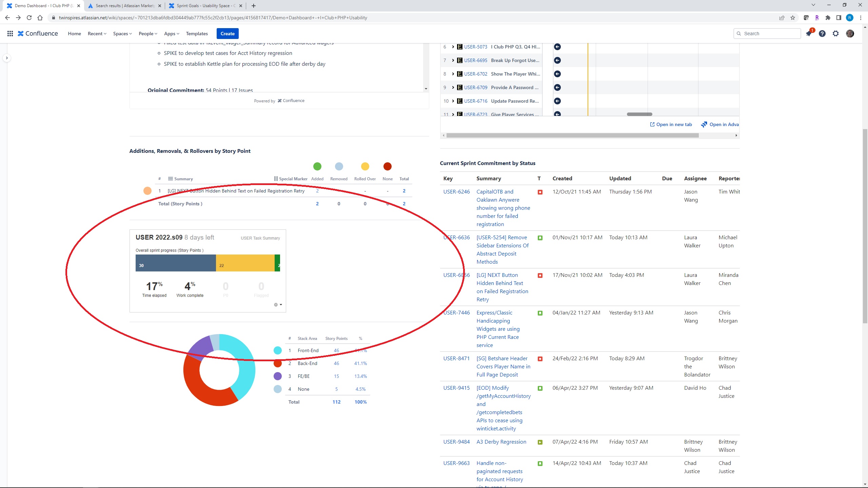Screen dimensions: 868x488
Task: Click Open in new tab link
Action: click(671, 124)
